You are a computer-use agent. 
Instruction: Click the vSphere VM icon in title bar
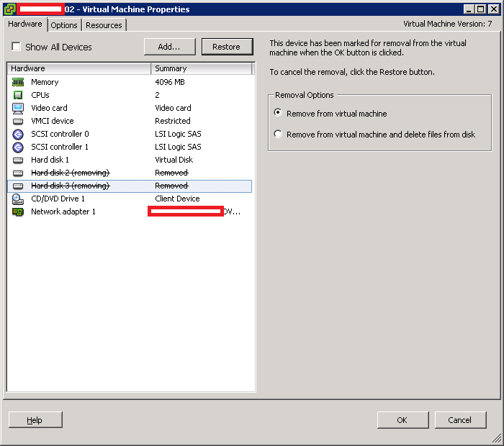pyautogui.click(x=9, y=9)
